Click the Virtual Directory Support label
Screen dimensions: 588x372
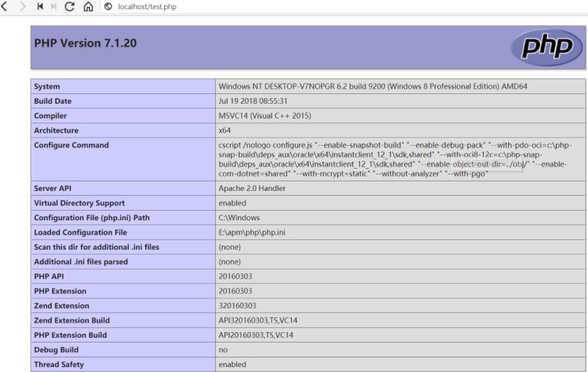(x=79, y=203)
